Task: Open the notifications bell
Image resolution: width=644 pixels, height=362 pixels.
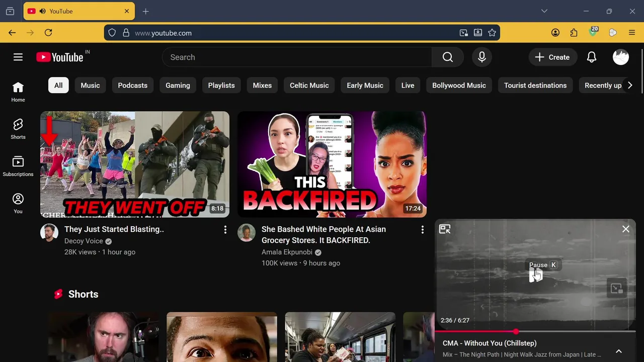Action: coord(592,57)
